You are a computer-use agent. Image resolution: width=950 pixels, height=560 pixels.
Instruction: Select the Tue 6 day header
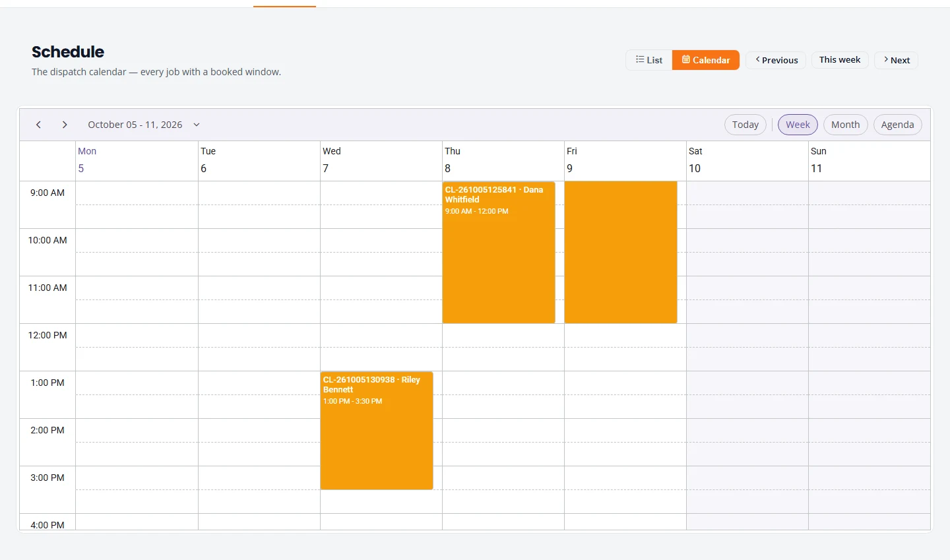tap(259, 160)
